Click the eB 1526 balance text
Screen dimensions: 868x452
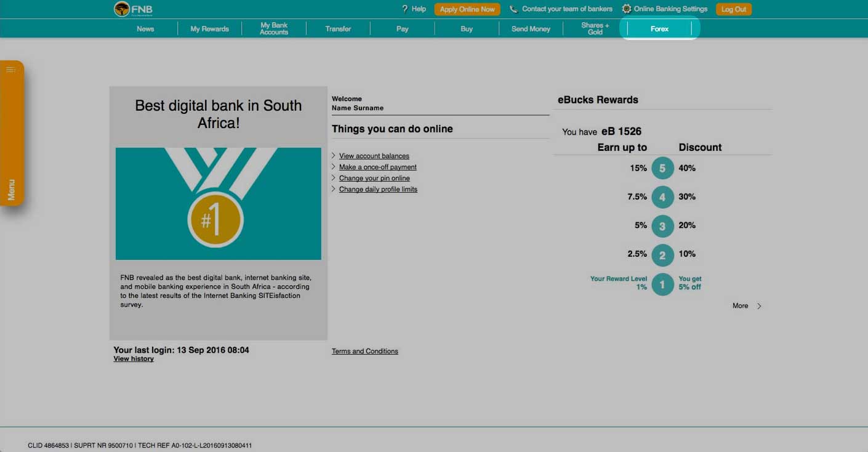point(621,131)
